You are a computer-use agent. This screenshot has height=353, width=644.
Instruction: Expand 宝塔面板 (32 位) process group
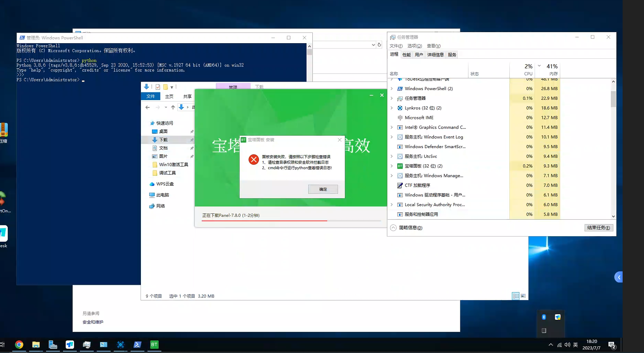pyautogui.click(x=392, y=166)
